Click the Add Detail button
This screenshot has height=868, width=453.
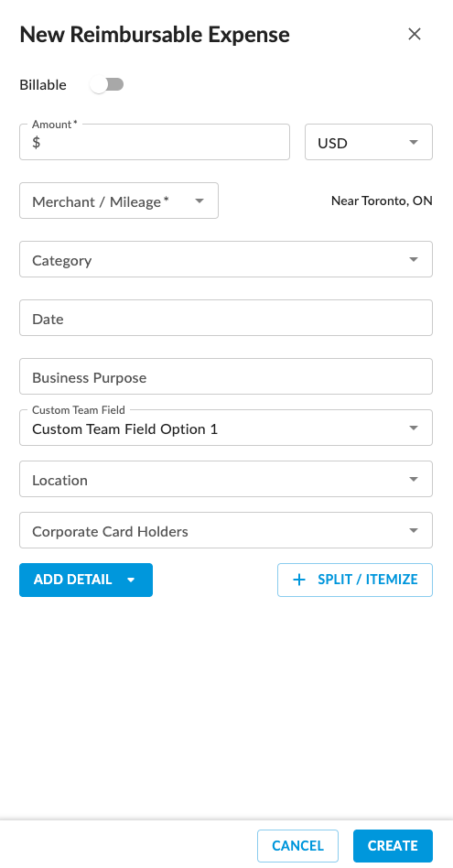(86, 580)
